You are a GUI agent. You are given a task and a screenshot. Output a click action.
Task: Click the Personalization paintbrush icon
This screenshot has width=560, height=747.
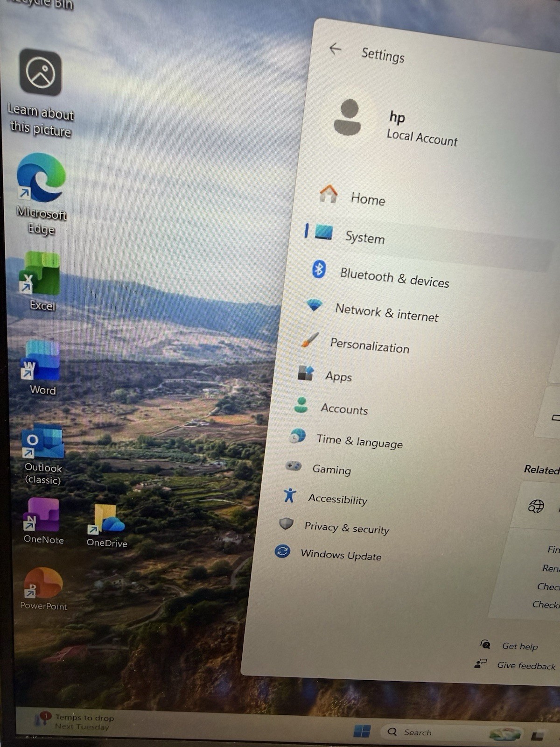[310, 340]
